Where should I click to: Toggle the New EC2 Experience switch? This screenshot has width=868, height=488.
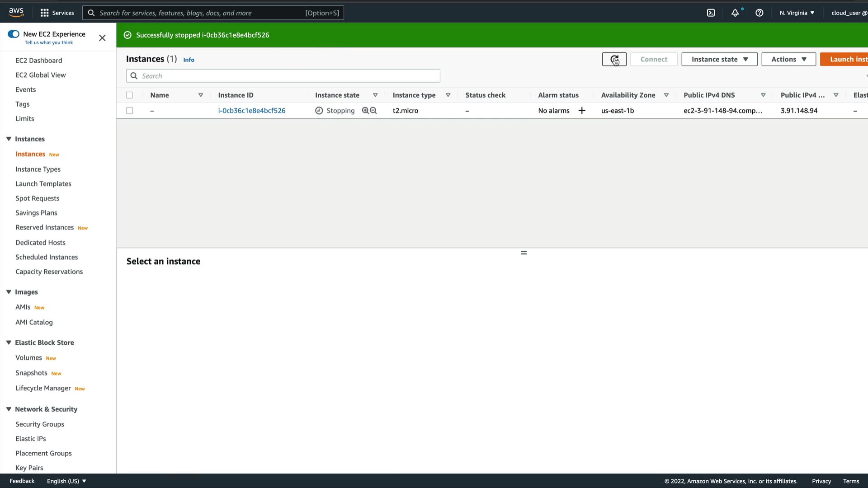coord(14,34)
